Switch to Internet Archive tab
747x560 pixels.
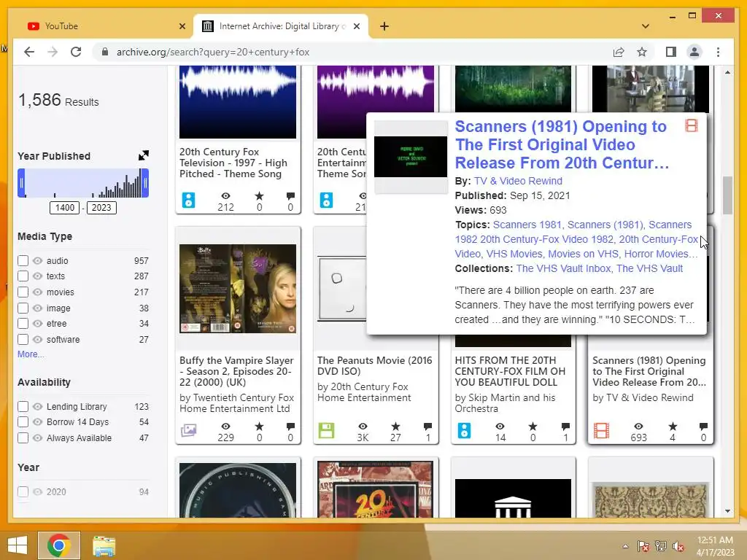pos(280,26)
